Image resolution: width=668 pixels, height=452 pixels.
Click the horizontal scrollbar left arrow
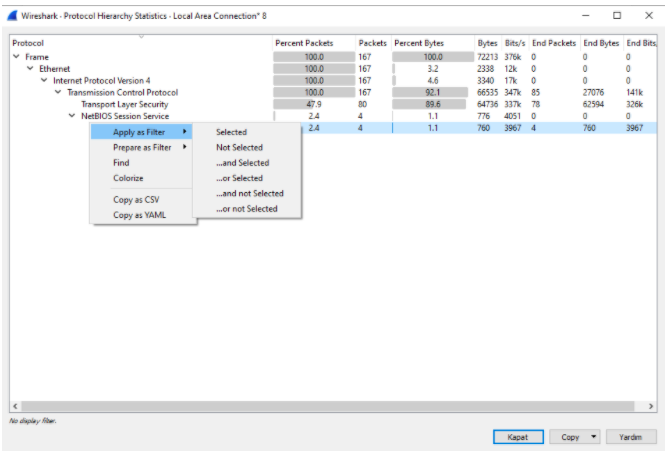pos(15,406)
